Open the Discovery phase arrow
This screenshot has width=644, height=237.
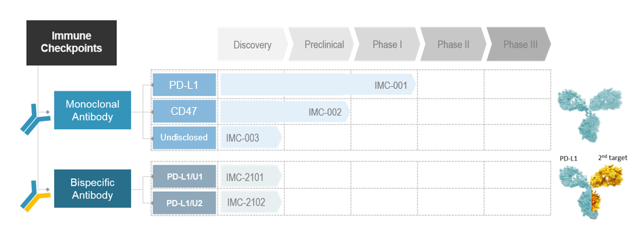point(253,44)
